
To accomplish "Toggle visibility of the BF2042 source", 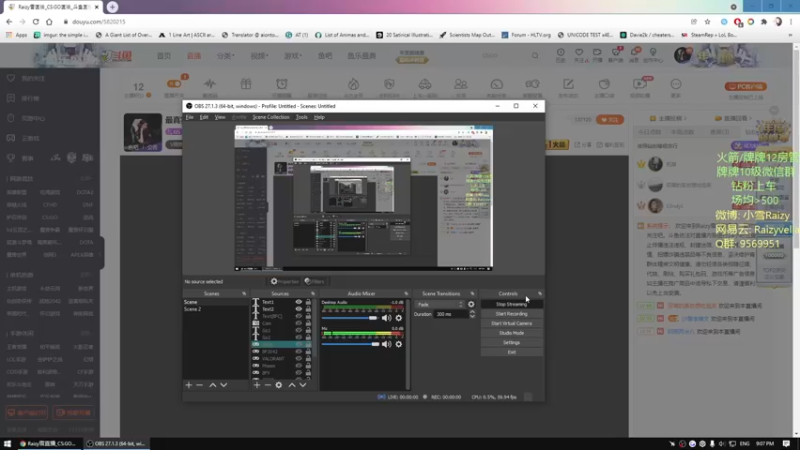I will (298, 352).
